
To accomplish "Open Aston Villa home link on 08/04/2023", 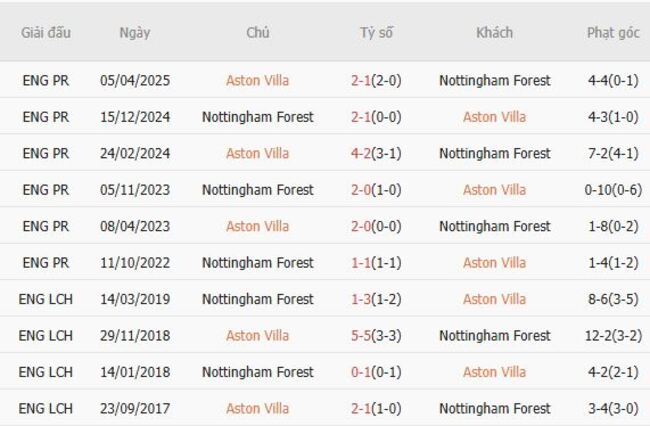I will click(x=257, y=226).
